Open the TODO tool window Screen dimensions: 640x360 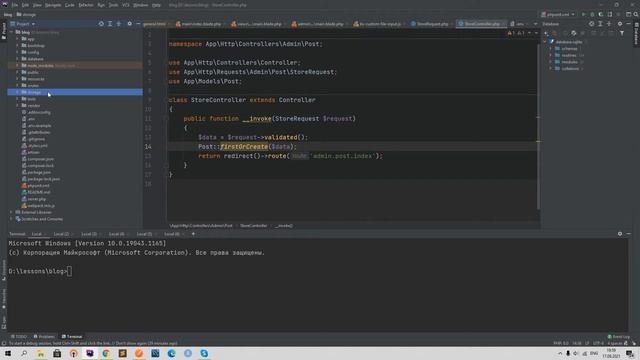[x=19, y=337]
